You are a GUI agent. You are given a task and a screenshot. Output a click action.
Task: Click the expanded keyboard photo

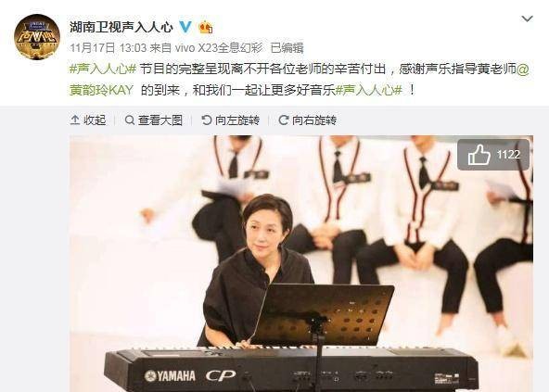pos(301,263)
